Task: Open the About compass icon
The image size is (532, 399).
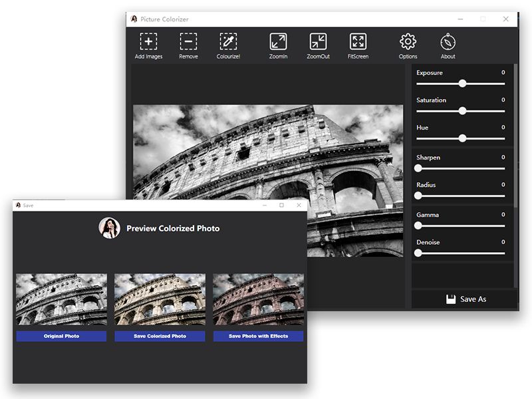Action: coord(448,41)
